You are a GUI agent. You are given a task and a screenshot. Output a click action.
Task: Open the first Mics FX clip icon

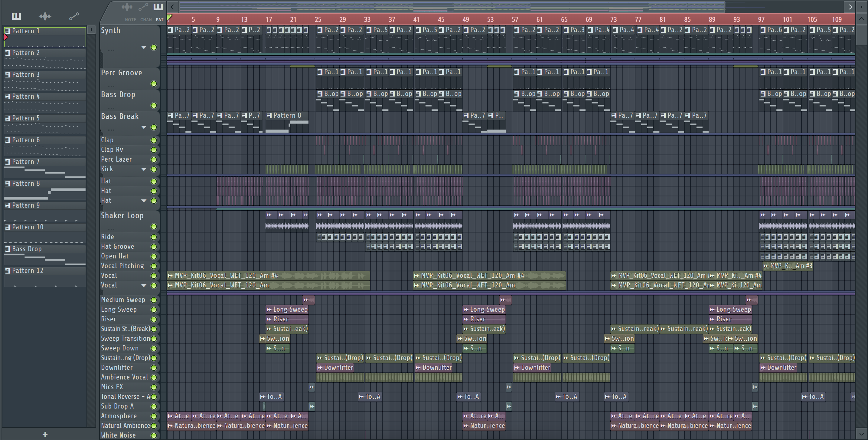[x=312, y=387]
